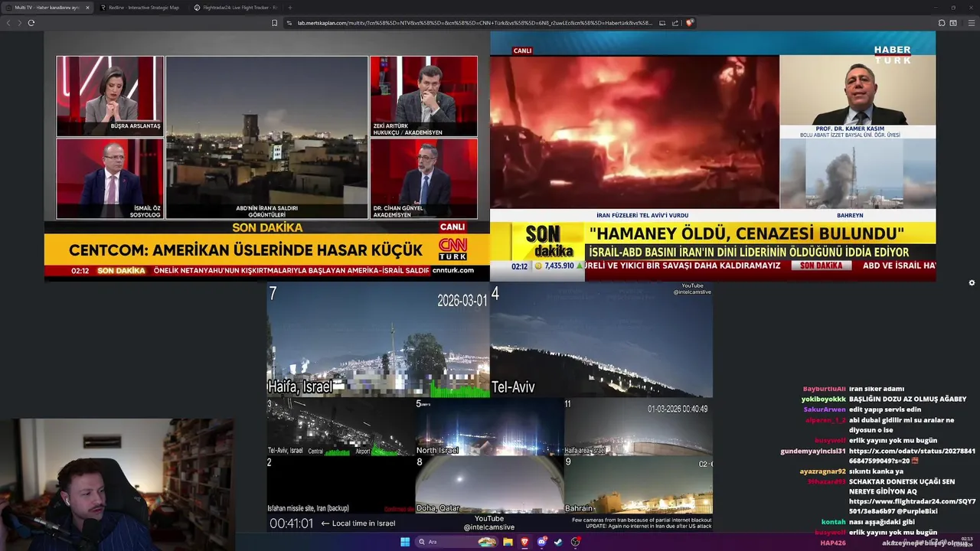Open Discord from the taskbar
Image resolution: width=980 pixels, height=551 pixels.
542,542
